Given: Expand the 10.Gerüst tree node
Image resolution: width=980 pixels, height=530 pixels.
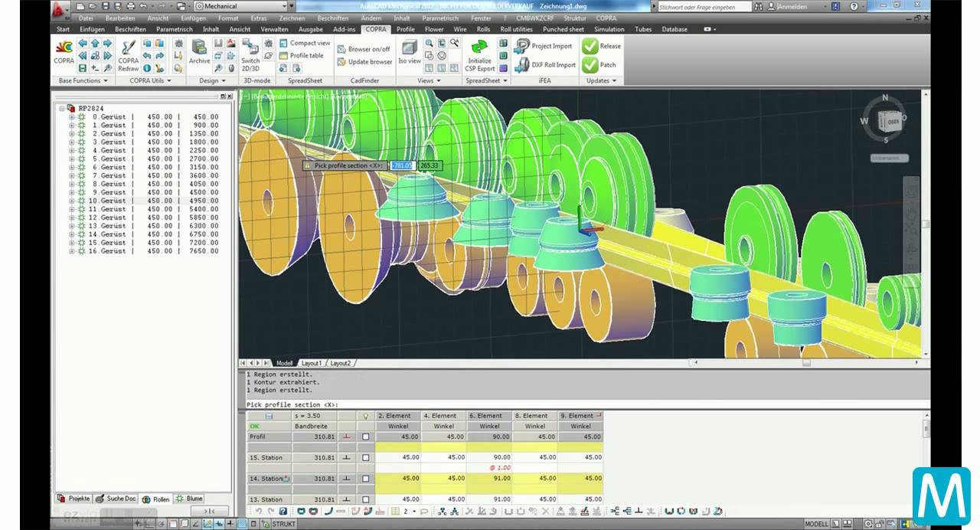Looking at the screenshot, I should [72, 201].
